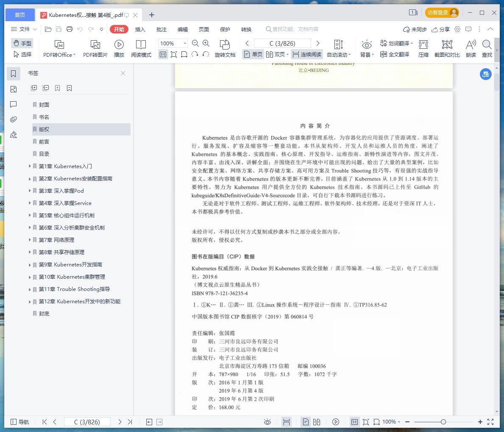Viewport: 504px width, 432px height.
Task: Toggle the bookmark panel sidebar icon
Action: pos(14,74)
